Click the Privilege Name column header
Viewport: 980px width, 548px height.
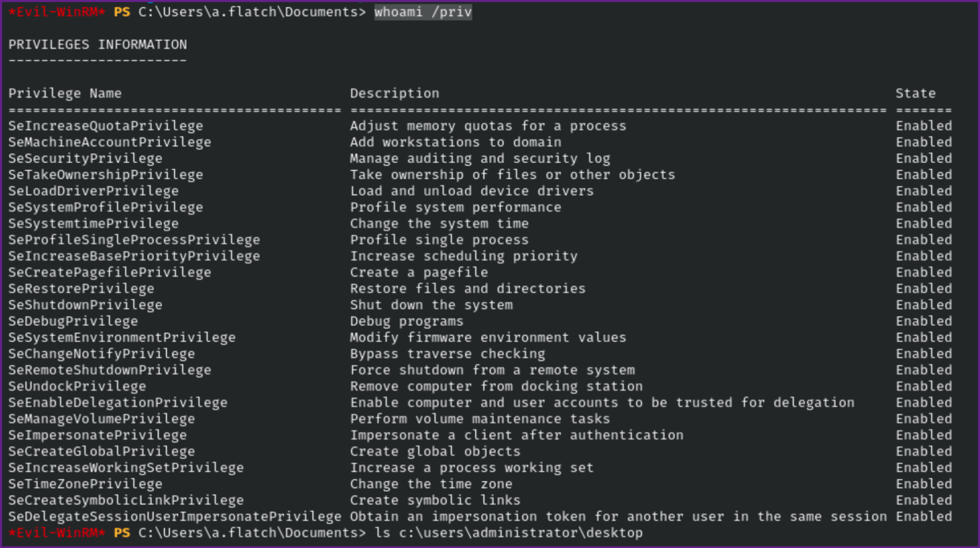point(65,93)
